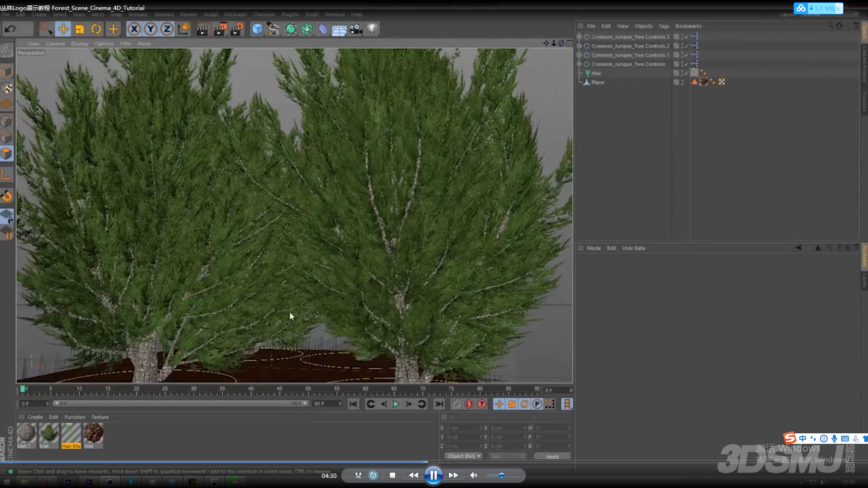Open Render Settings gear clapperboard
This screenshot has height=488, width=868.
click(x=237, y=30)
